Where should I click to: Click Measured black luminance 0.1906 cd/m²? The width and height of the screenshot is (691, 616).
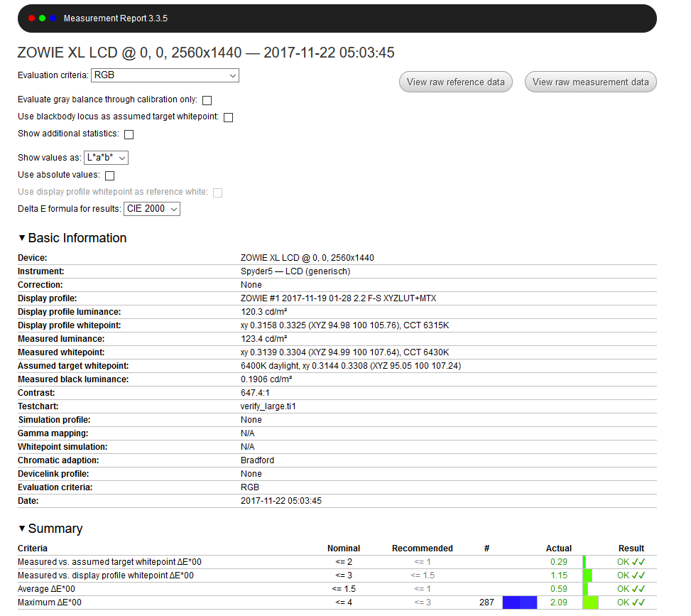pyautogui.click(x=266, y=379)
